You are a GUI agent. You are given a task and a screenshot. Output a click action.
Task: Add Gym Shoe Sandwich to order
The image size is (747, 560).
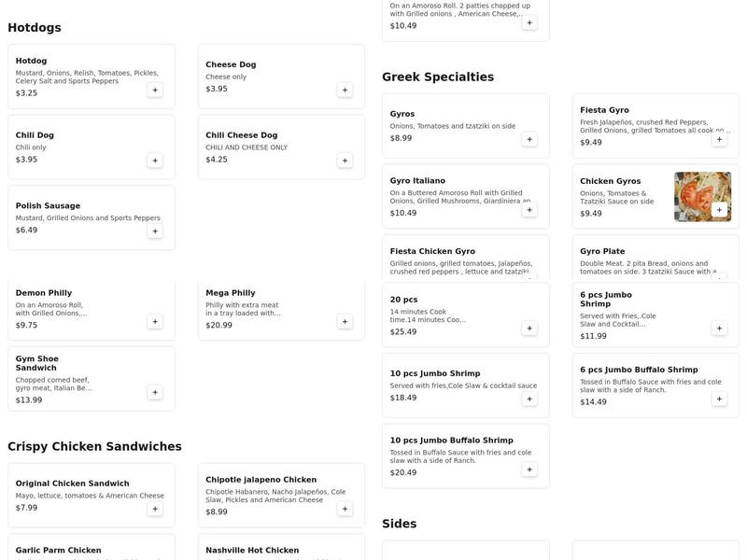click(155, 392)
